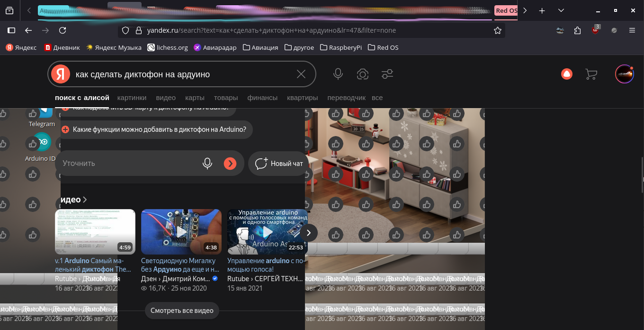Expand все services menu
This screenshot has height=330, width=644.
377,98
